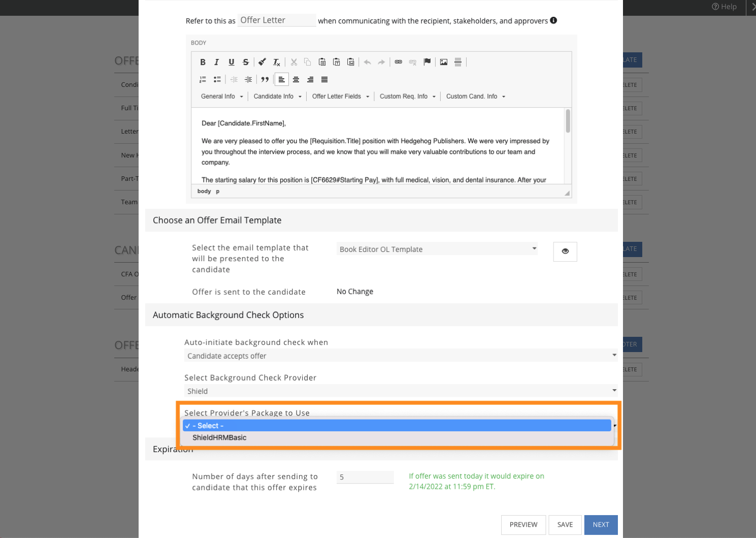
Task: Toggle strikethrough formatting
Action: [x=246, y=62]
